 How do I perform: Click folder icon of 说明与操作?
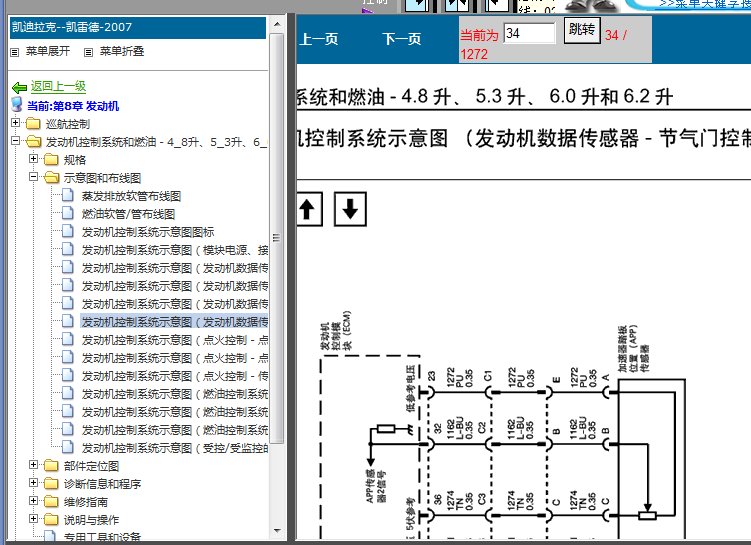coord(51,520)
